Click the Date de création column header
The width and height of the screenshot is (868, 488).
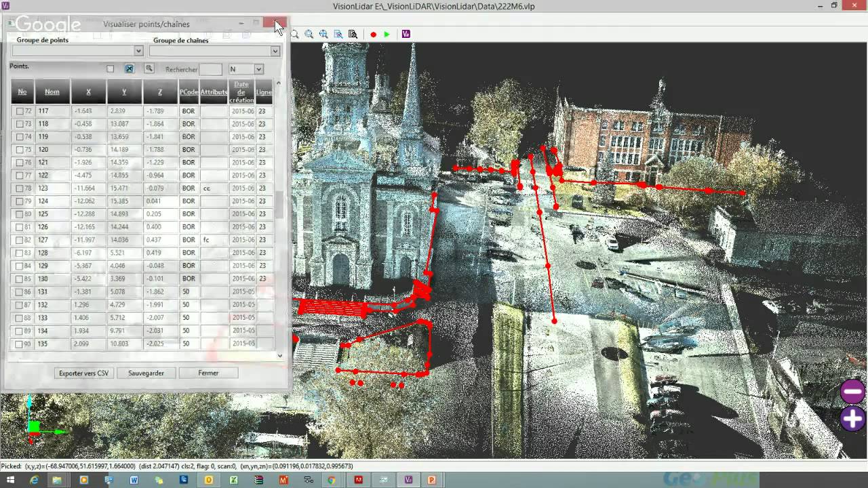(x=241, y=91)
